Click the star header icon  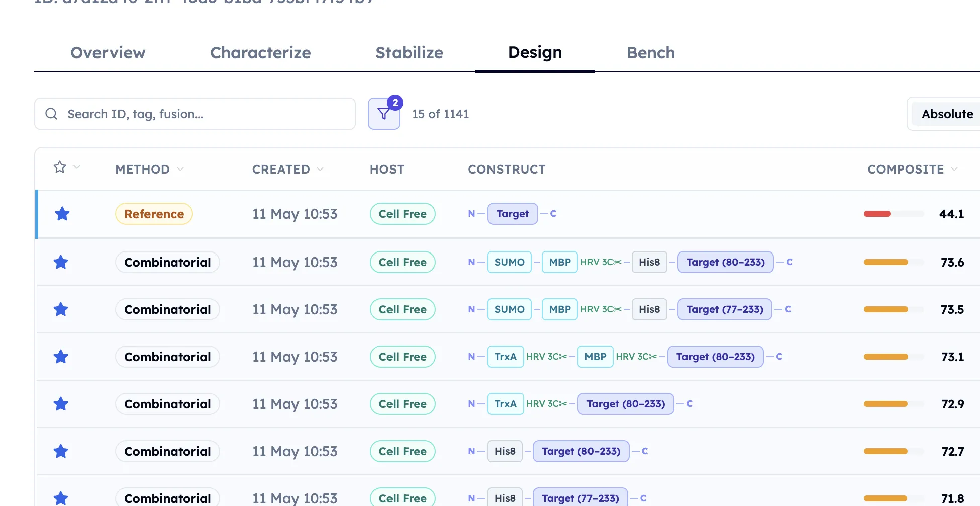point(60,167)
